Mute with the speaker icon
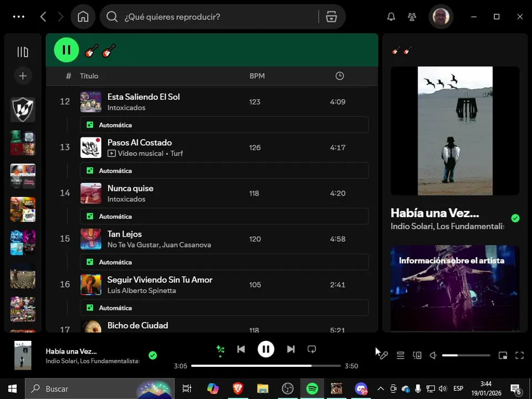 click(x=433, y=355)
